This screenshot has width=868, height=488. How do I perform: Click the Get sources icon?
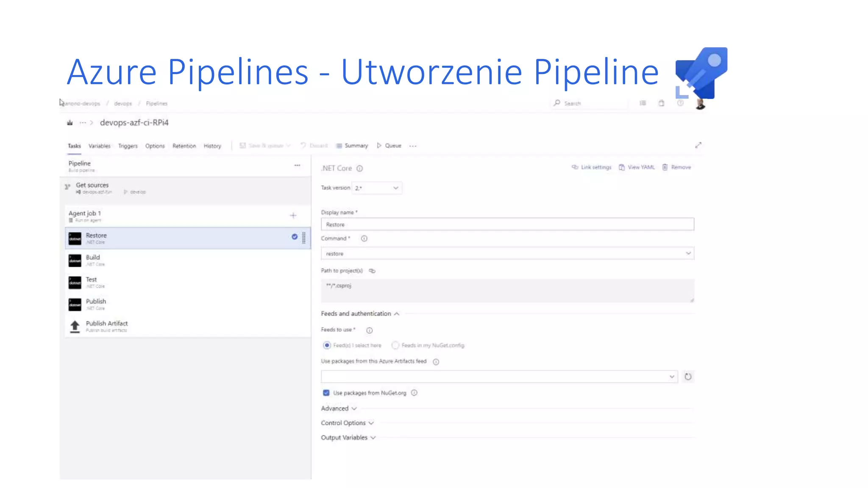[67, 187]
